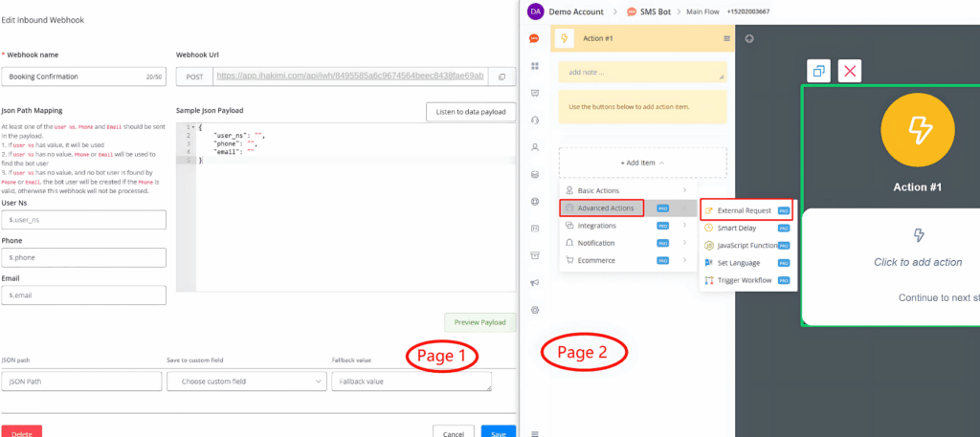Viewport: 980px width, 437px height.
Task: Open the settings gear icon in the sidebar
Action: click(535, 309)
